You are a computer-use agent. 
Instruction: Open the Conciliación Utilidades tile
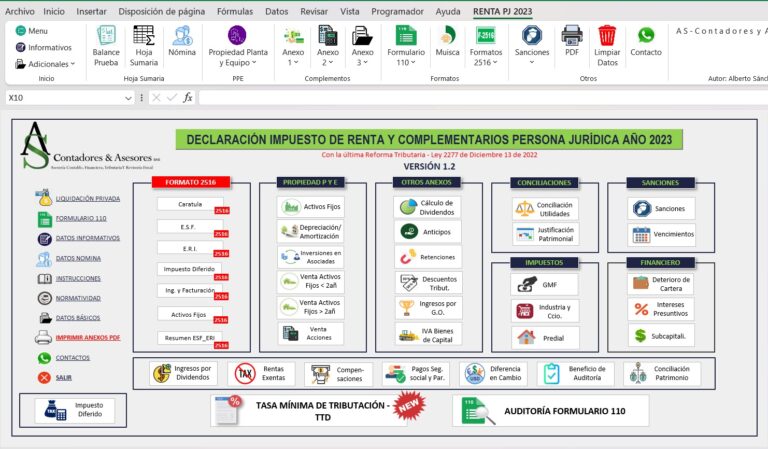(x=545, y=209)
